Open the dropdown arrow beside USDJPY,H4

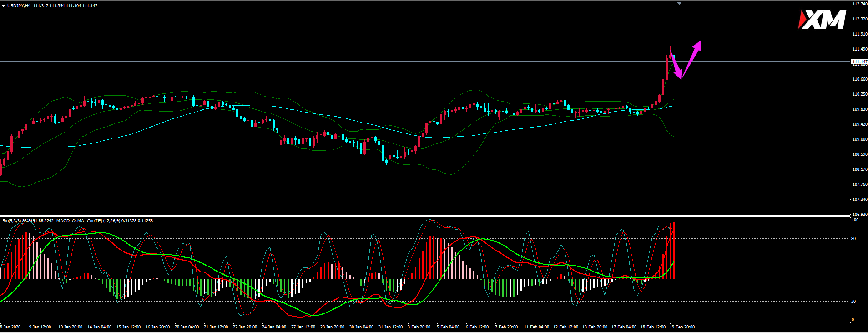point(4,6)
